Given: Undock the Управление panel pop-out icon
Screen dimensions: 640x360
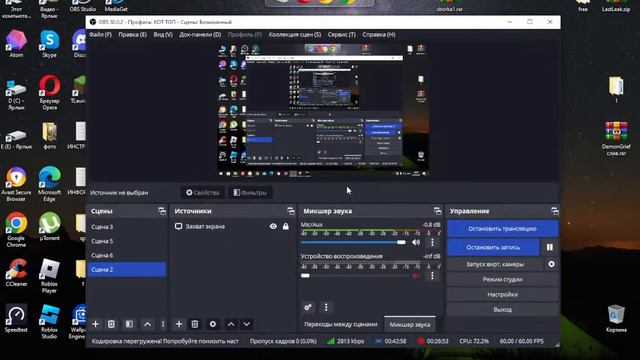Looking at the screenshot, I should coord(555,211).
